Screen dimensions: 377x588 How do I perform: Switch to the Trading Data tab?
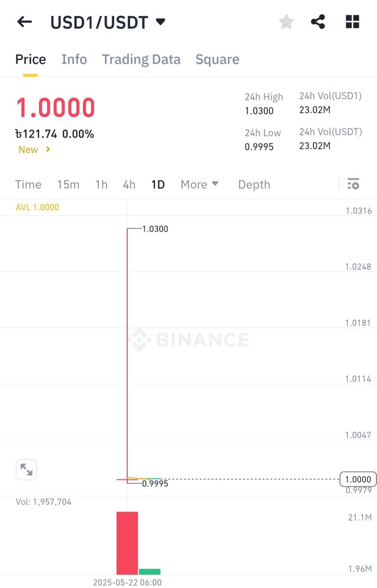coord(141,59)
